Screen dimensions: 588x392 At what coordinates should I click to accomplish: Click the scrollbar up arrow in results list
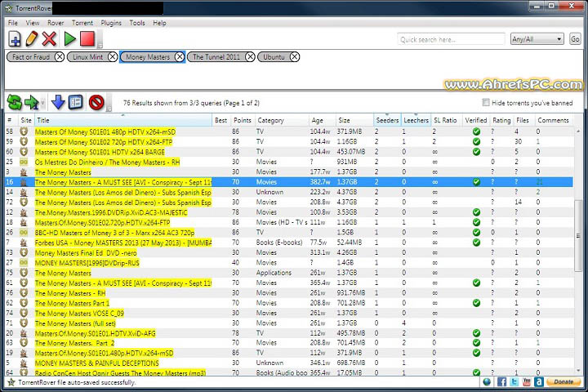click(578, 131)
